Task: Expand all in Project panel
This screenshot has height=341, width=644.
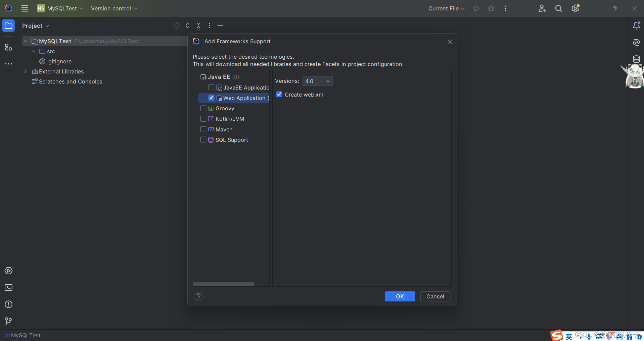Action: pos(188,25)
